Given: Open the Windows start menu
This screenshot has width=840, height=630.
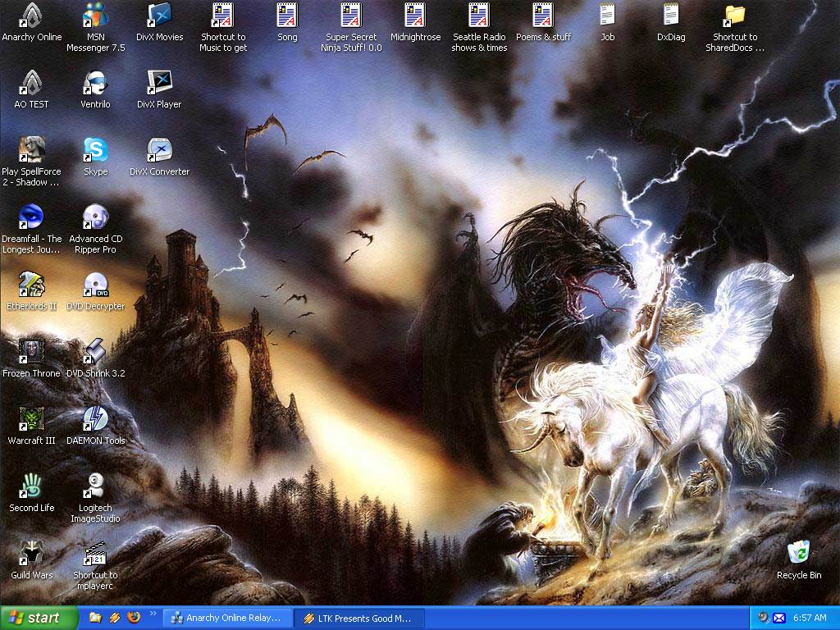Looking at the screenshot, I should tap(39, 619).
